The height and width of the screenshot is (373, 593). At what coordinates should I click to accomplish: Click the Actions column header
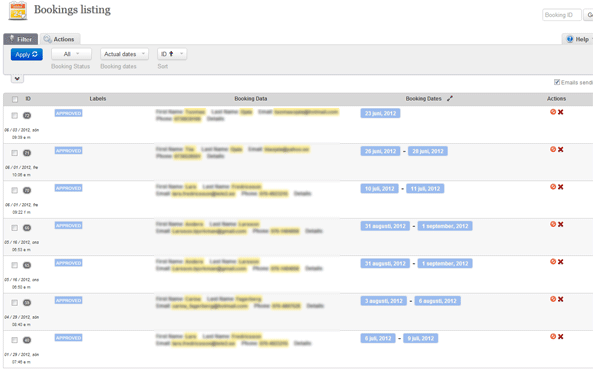tap(556, 99)
